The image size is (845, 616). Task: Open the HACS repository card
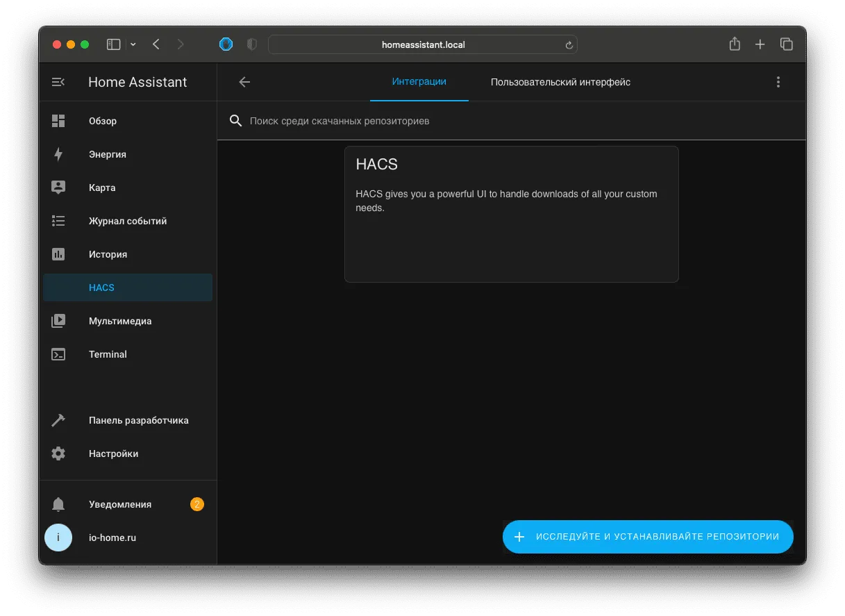(512, 214)
